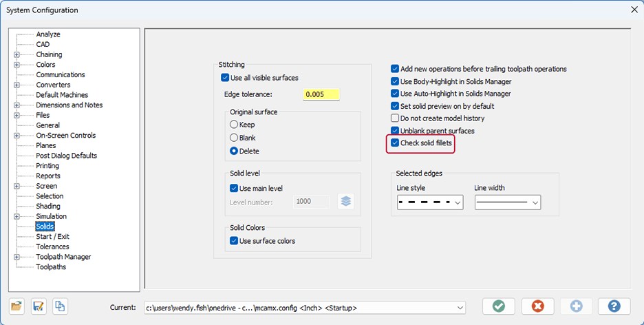
Task: Disable Check solid fillets option
Action: click(x=395, y=143)
